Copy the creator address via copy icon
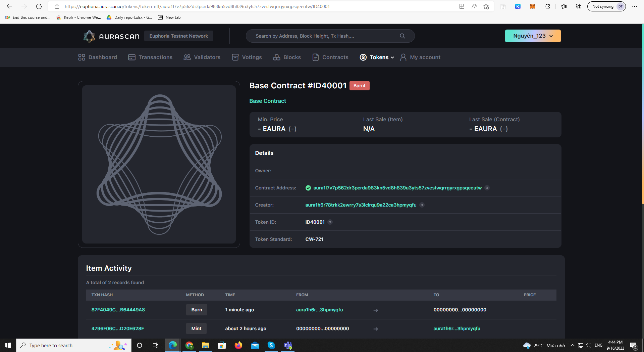The image size is (644, 352). click(x=422, y=205)
